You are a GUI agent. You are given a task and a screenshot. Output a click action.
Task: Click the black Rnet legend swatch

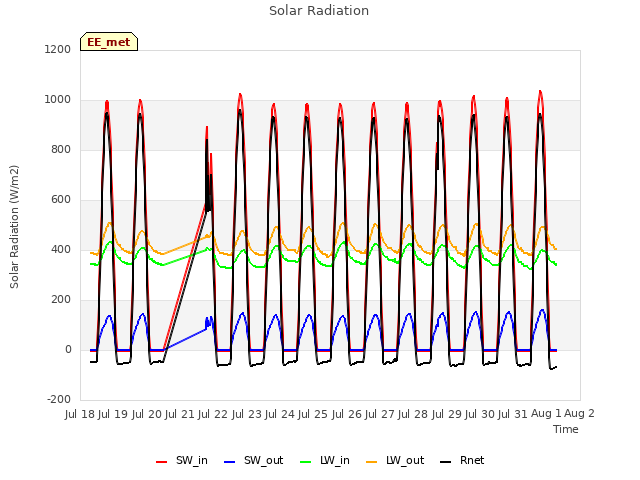pyautogui.click(x=446, y=462)
